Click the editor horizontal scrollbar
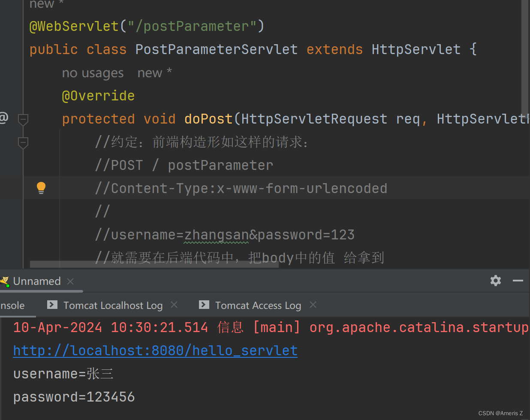The width and height of the screenshot is (530, 420). click(x=154, y=264)
